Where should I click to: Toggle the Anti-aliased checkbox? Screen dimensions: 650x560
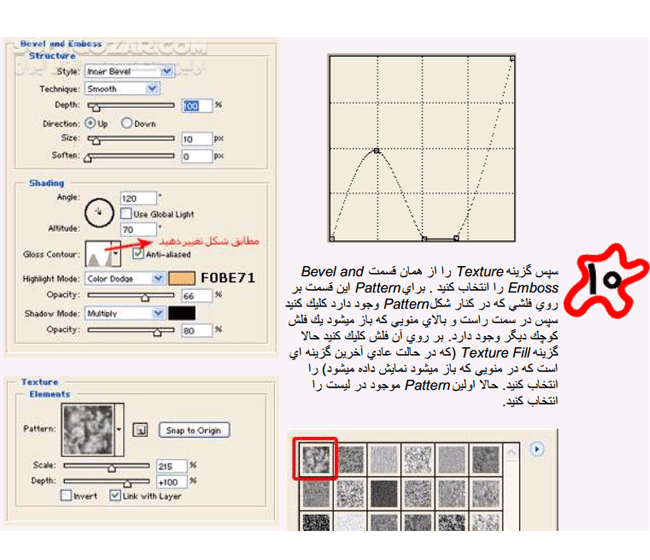[139, 254]
